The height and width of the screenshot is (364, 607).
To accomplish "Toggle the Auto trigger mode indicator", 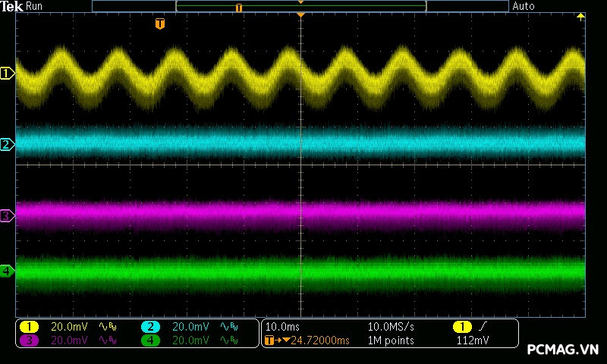I will point(524,6).
